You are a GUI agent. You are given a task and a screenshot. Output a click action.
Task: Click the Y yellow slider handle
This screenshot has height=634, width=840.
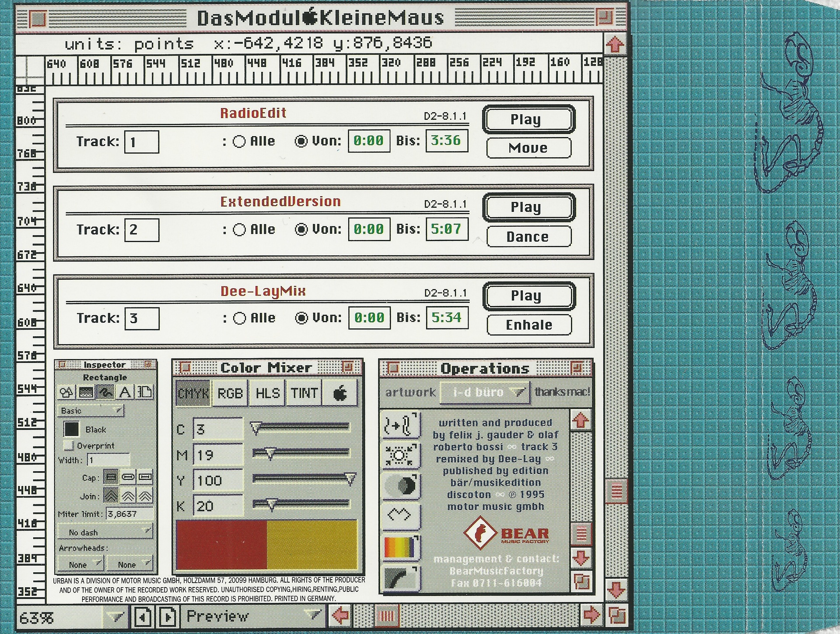click(350, 479)
